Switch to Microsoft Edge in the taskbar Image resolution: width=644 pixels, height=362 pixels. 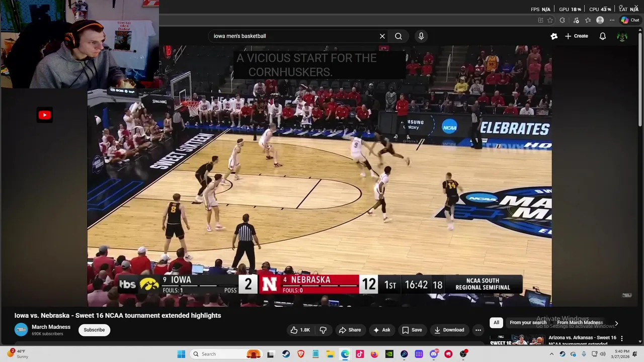345,354
